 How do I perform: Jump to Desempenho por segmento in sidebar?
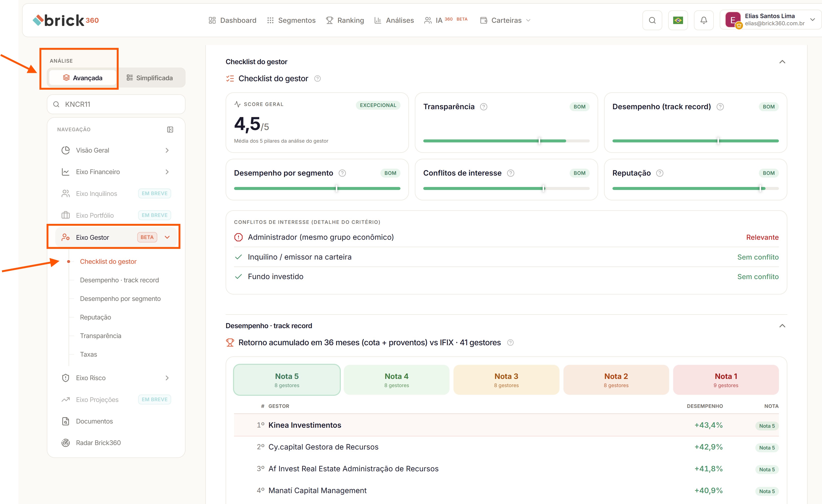click(x=120, y=299)
